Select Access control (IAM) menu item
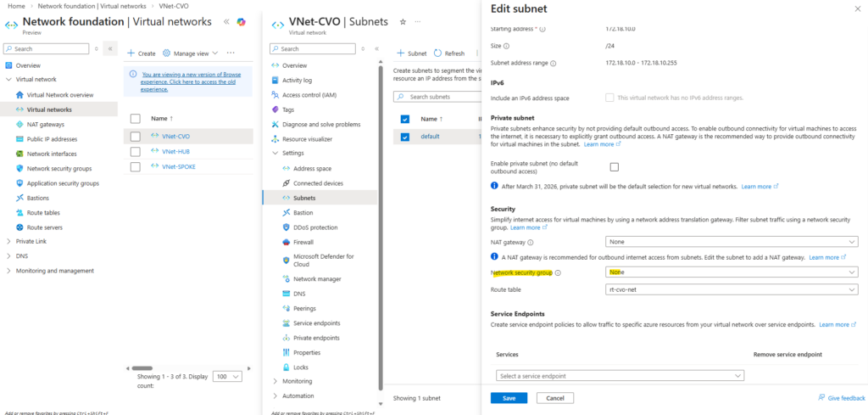 pyautogui.click(x=309, y=95)
